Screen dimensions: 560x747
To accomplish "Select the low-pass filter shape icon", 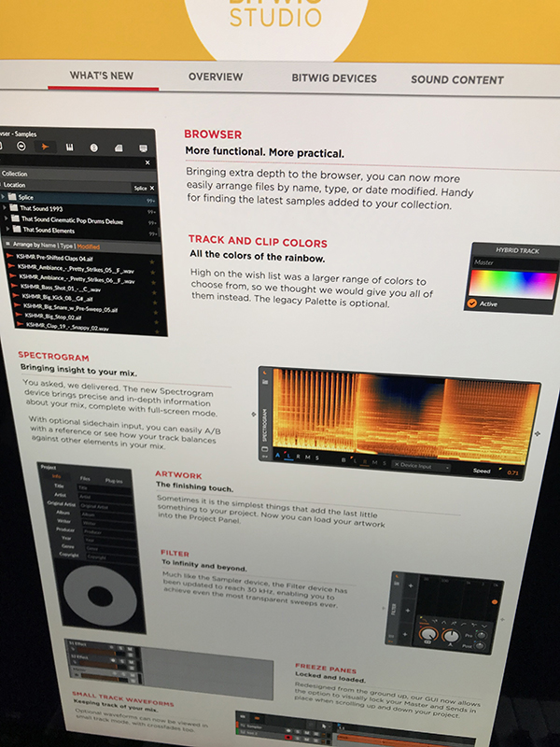I will pos(425,621).
